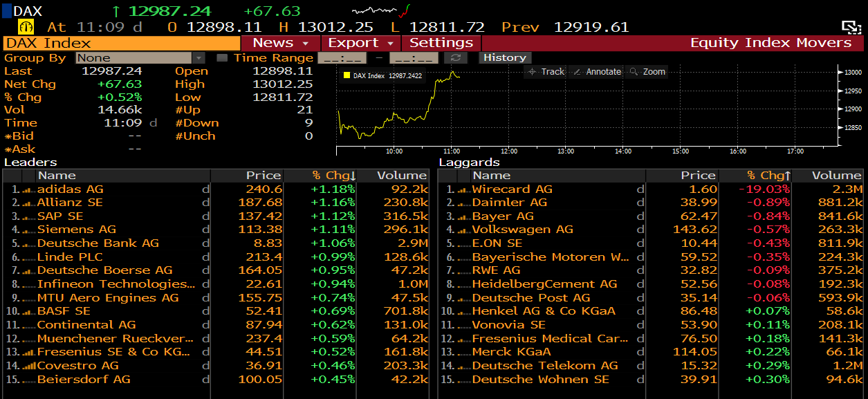The image size is (868, 399).
Task: Open the mini chart icon for Wirecard AG
Action: pyautogui.click(x=463, y=189)
